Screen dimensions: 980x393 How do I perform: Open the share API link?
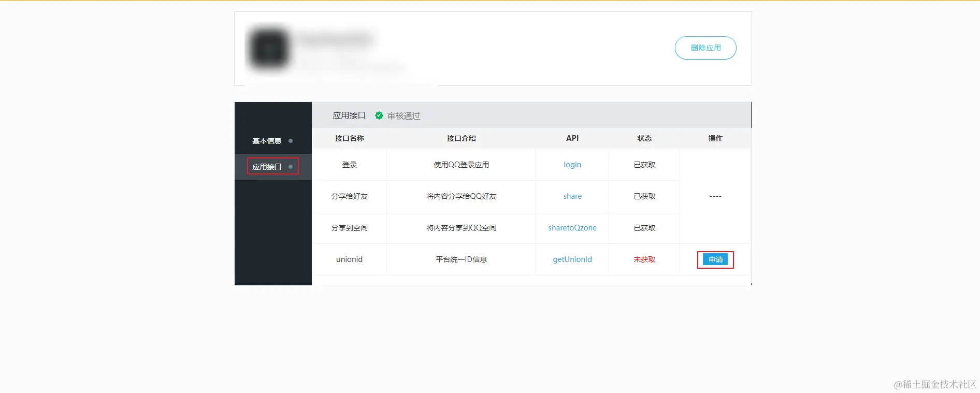tap(572, 196)
